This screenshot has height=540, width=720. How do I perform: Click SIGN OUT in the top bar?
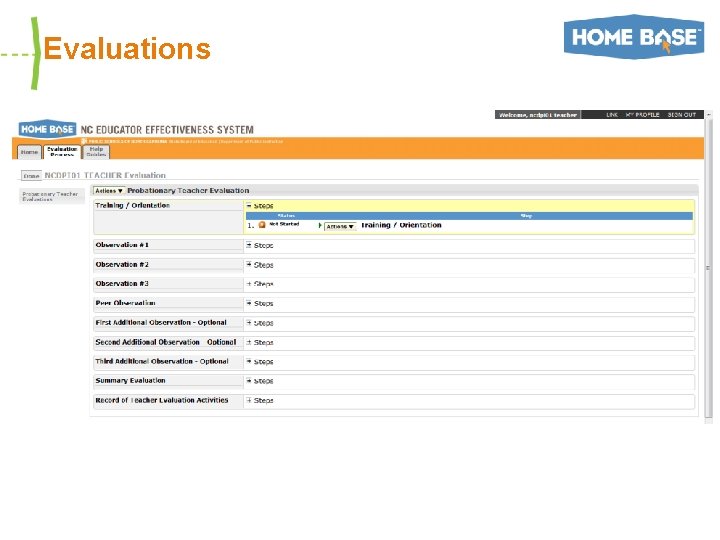tap(681, 115)
